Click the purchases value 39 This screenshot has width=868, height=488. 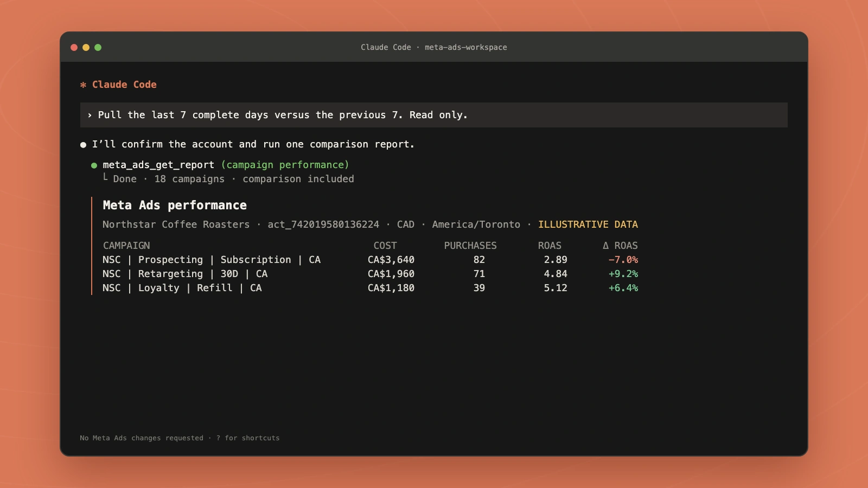coord(479,288)
